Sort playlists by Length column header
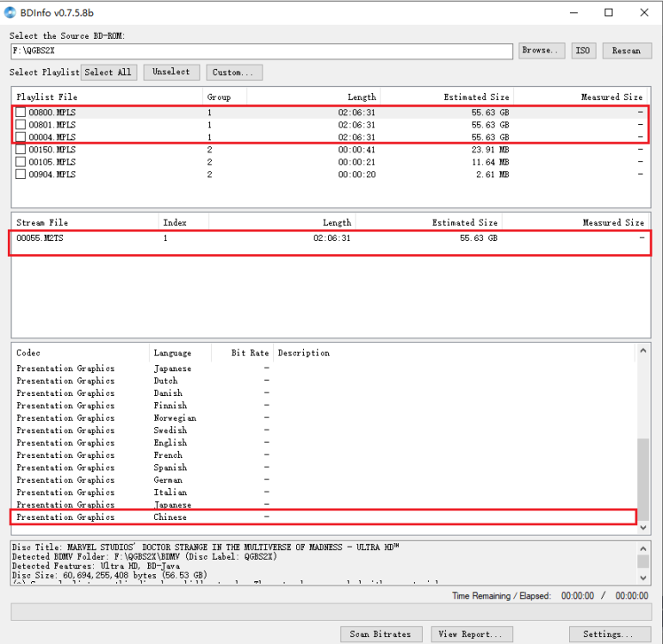Viewport: 663px width, 644px height. (x=313, y=96)
